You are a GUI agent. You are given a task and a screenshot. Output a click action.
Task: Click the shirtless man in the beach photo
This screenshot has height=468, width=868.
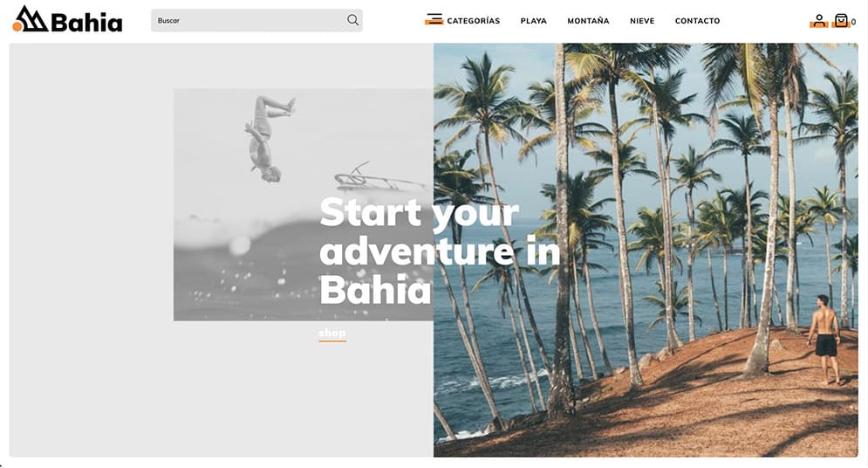[825, 339]
